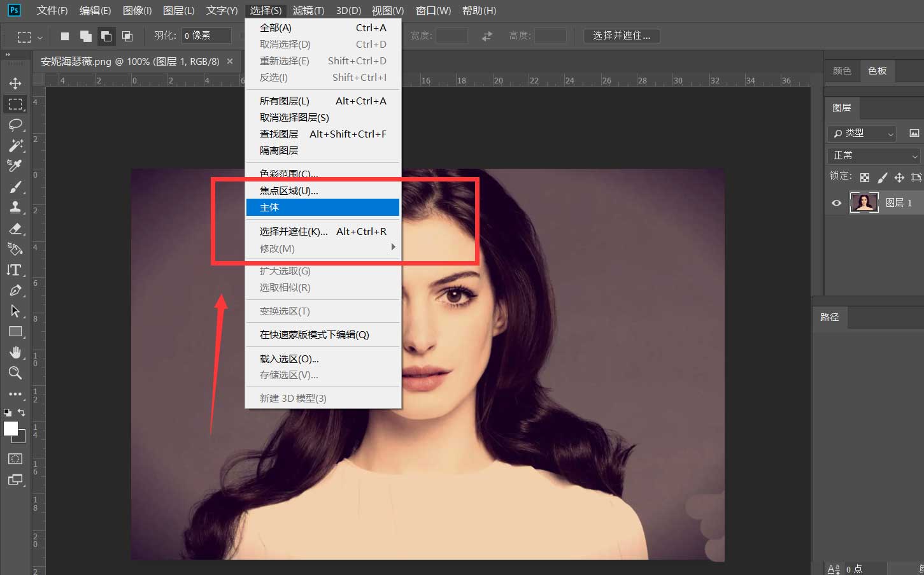Choose 焦点区域(U)... menu entry
924x575 pixels.
point(323,190)
